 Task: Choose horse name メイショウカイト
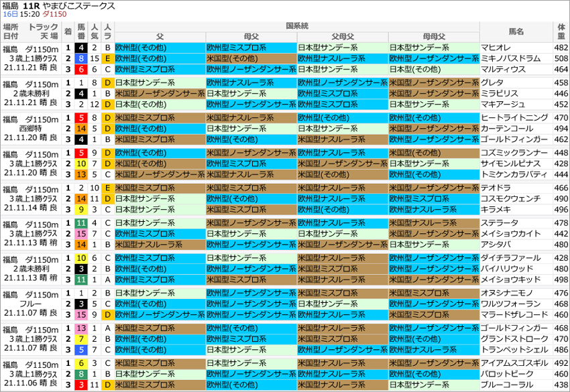(x=510, y=234)
